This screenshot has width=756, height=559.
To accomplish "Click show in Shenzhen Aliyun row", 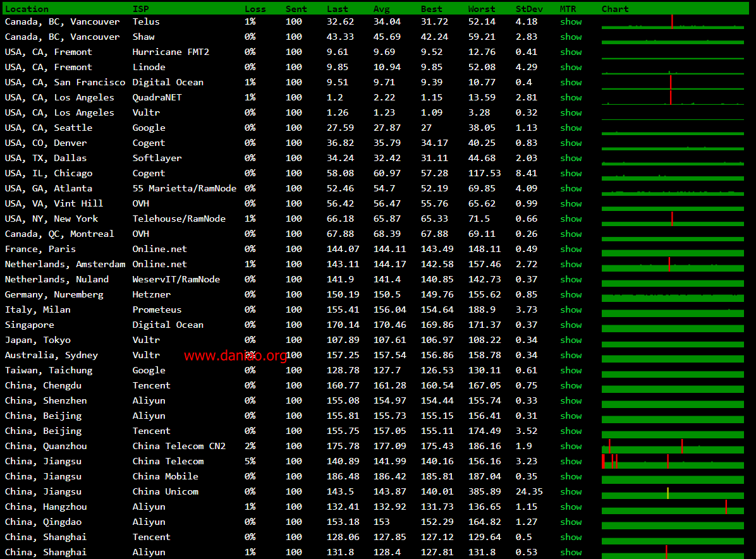I will click(x=571, y=401).
